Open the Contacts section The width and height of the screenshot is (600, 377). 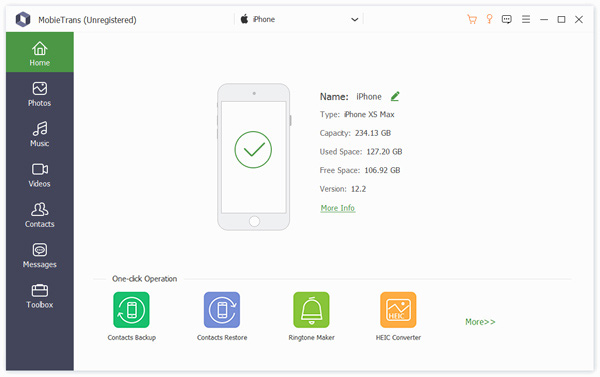pos(40,215)
